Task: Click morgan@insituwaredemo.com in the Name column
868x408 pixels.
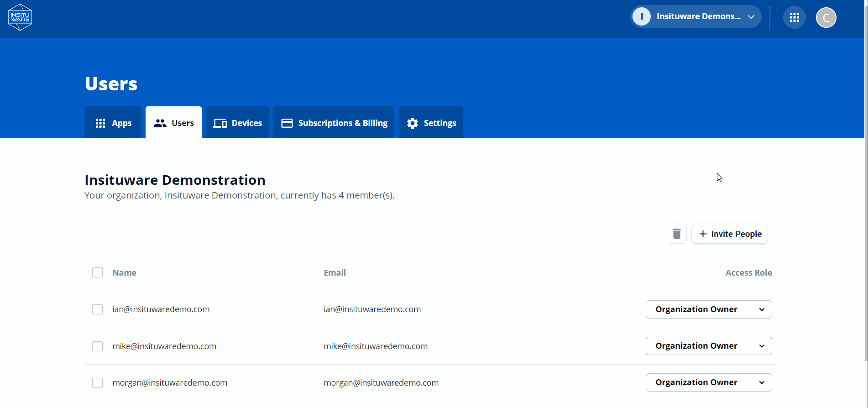Action: (170, 382)
